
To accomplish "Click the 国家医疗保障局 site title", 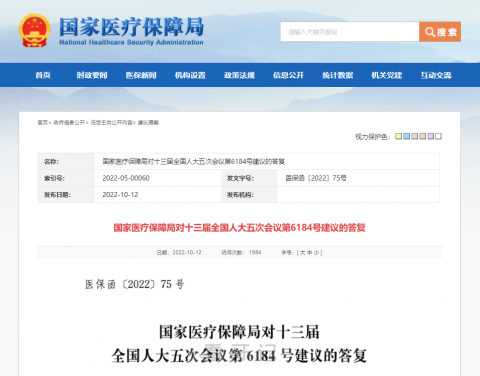I will point(131,27).
